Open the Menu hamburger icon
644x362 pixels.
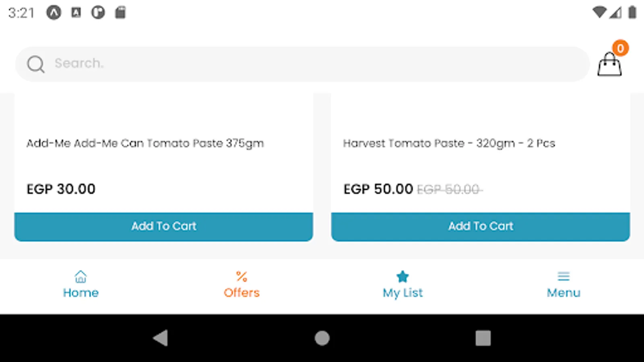[x=563, y=276]
